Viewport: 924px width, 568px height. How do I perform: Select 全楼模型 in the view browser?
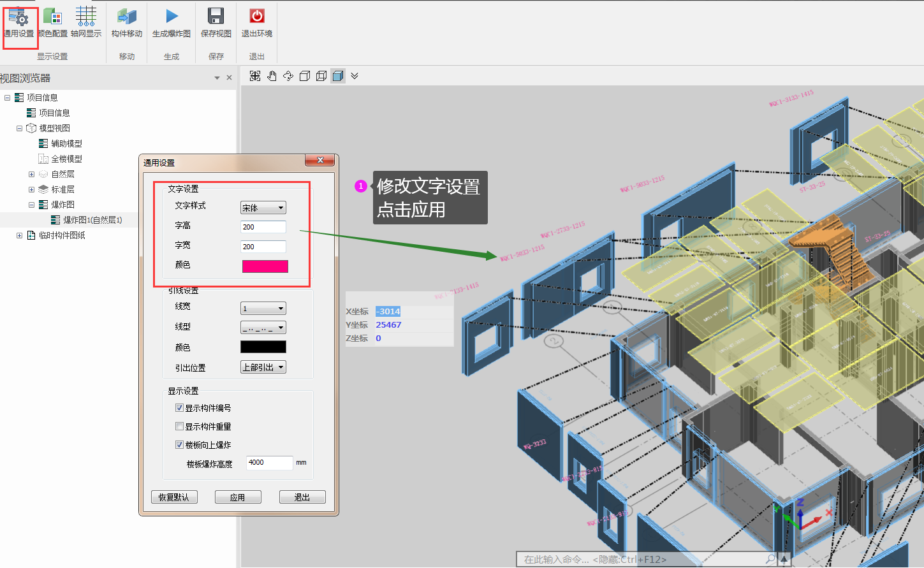click(x=66, y=159)
